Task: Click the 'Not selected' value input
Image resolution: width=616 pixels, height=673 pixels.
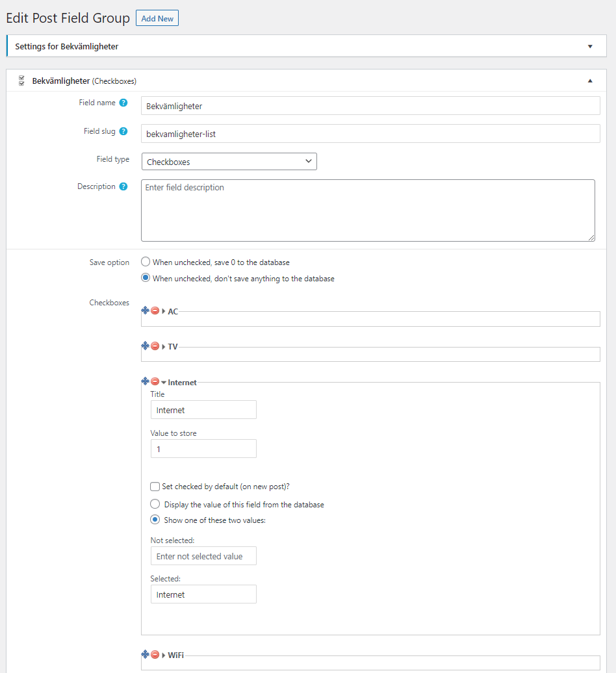Action: pos(203,556)
